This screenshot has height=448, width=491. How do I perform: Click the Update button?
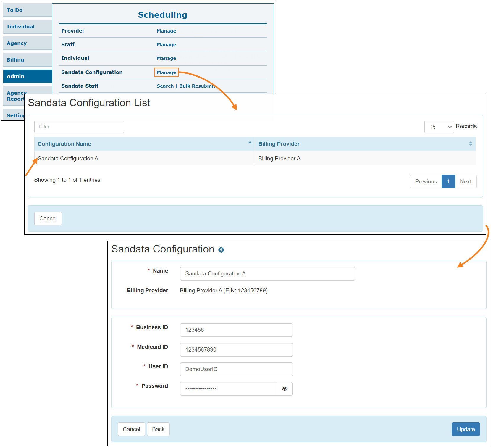click(x=466, y=429)
